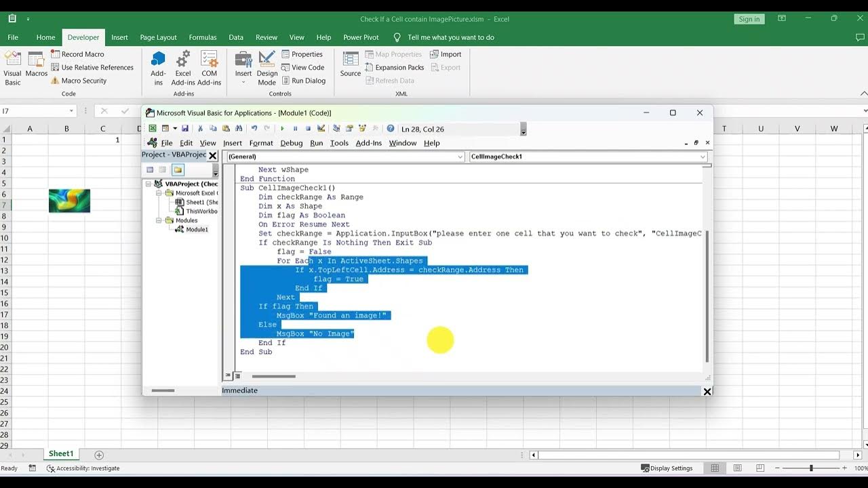Click View Code icon in Project pane
Viewport: 868px width, 488px height.
[x=150, y=170]
